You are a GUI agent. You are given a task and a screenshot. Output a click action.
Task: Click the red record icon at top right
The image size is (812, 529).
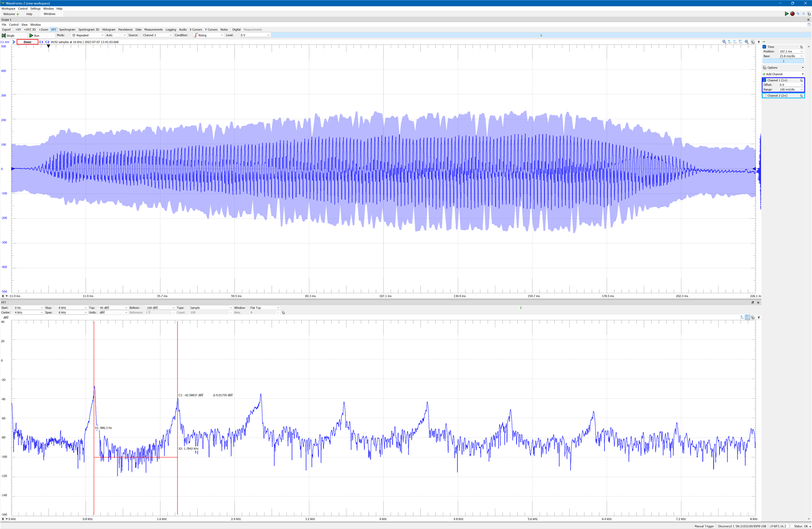point(792,14)
